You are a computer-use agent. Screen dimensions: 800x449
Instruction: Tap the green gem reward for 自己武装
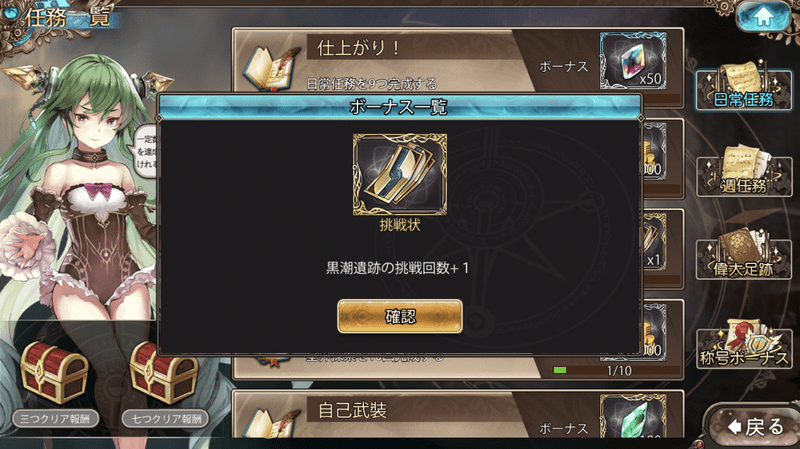pyautogui.click(x=633, y=416)
